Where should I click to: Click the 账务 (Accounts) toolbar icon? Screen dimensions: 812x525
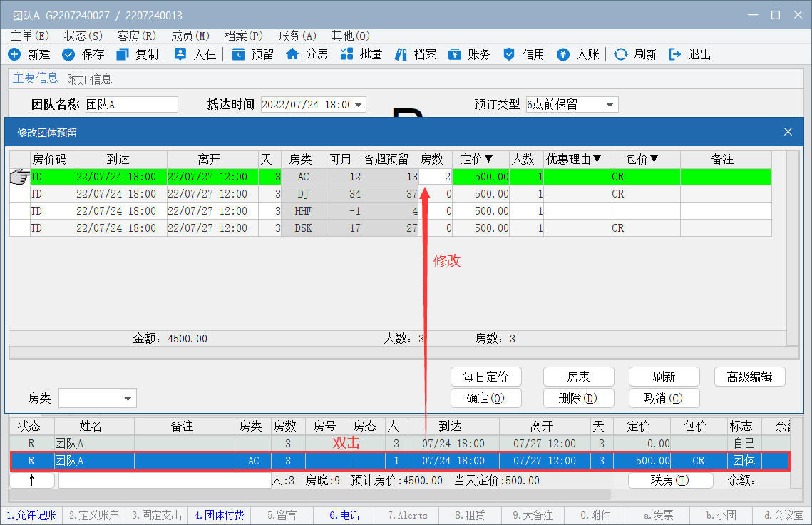[455, 54]
